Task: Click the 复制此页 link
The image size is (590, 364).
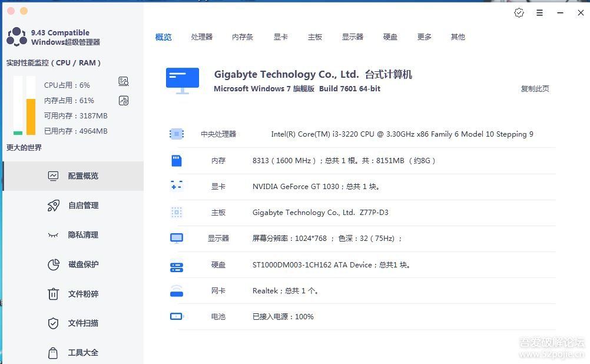Action: [x=535, y=89]
